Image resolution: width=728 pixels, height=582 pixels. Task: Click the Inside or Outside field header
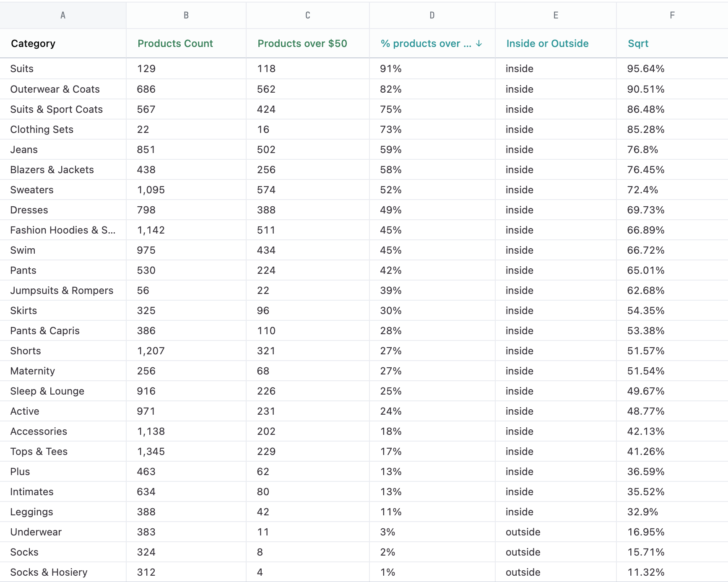pos(547,44)
